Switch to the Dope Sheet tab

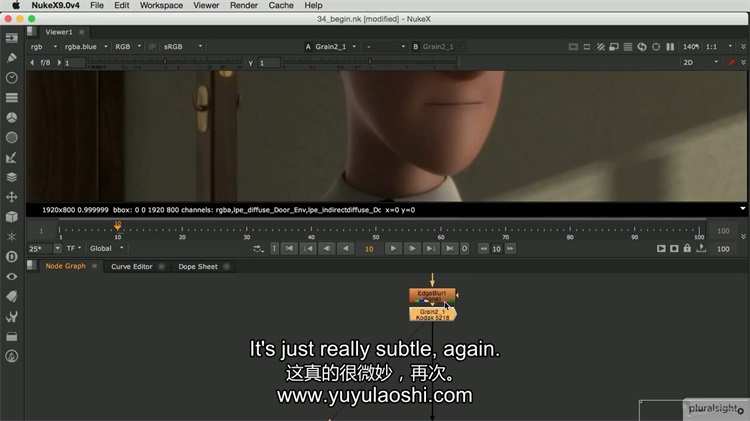[198, 267]
